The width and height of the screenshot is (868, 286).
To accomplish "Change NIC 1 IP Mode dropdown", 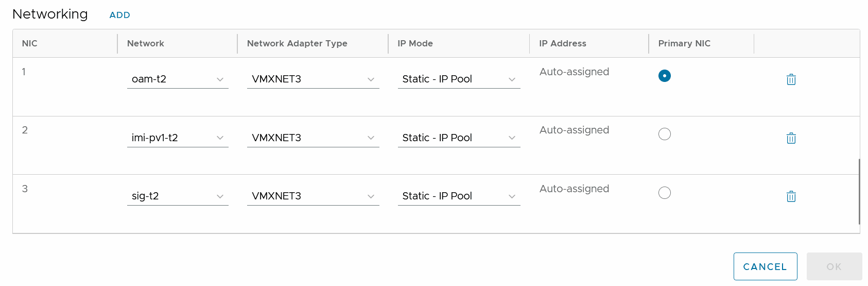I will click(459, 79).
